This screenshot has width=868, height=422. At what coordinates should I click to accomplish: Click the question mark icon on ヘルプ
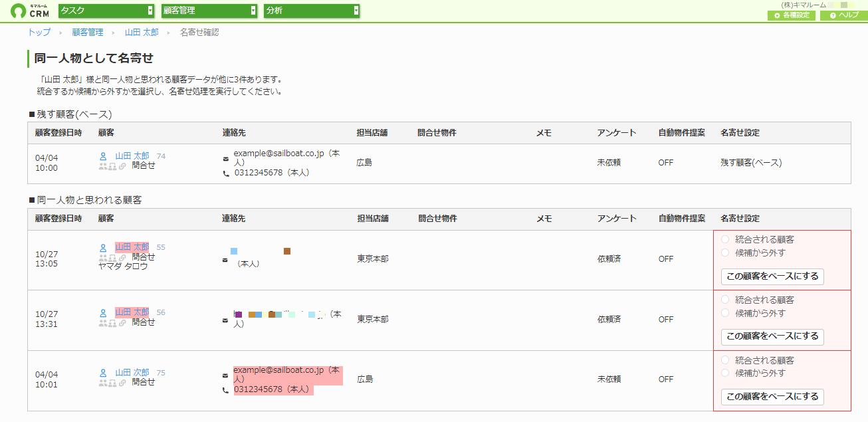click(x=832, y=15)
